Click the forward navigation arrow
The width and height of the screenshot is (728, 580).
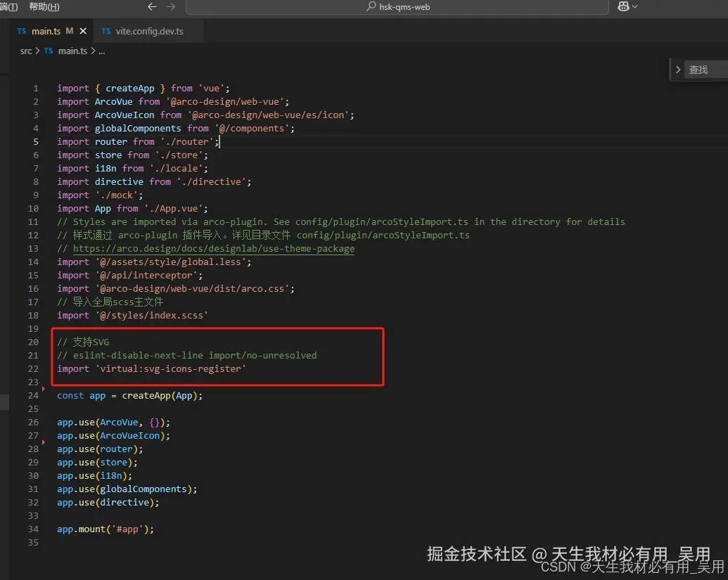point(170,7)
